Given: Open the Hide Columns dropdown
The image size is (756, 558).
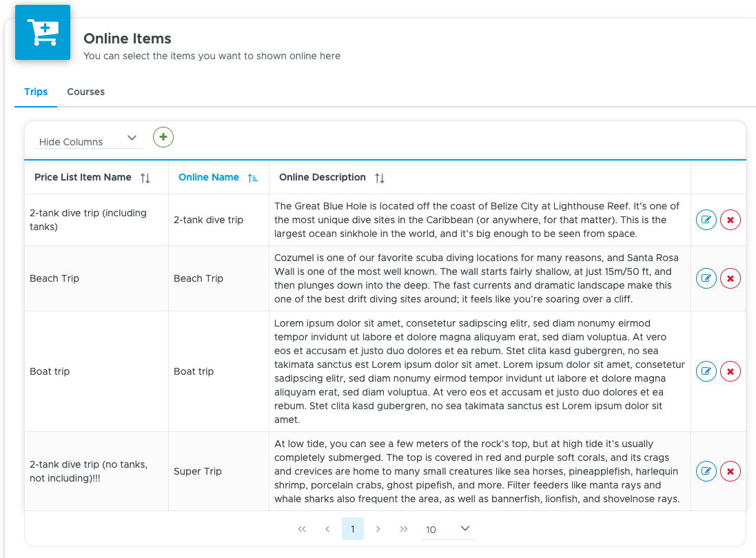Looking at the screenshot, I should coord(89,140).
